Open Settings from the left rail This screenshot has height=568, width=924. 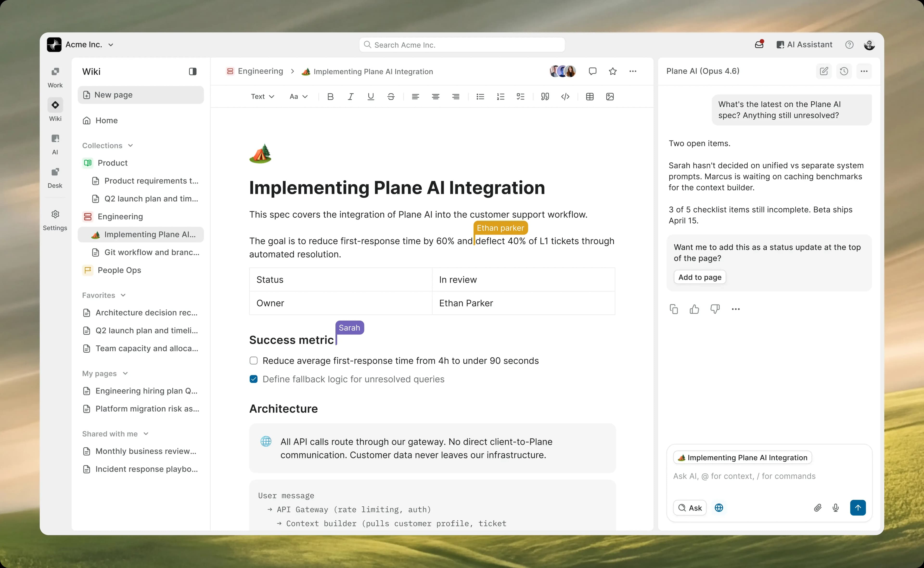(x=55, y=220)
